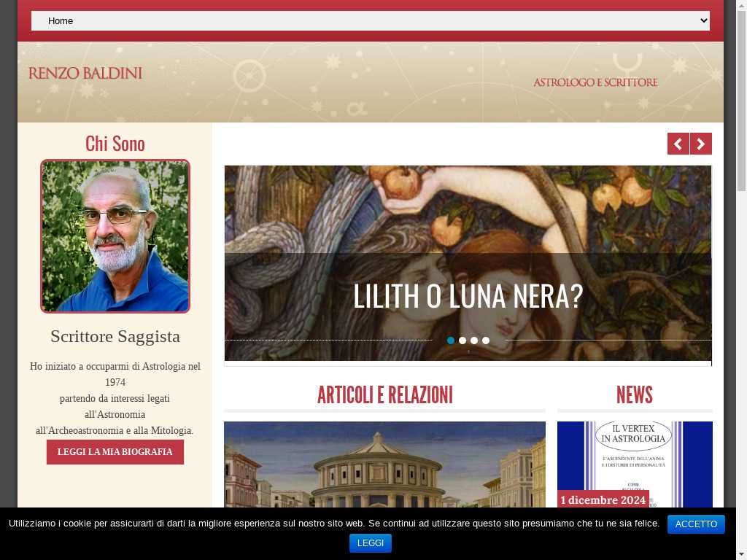Select the third slider dot
The image size is (747, 560).
[x=474, y=341]
